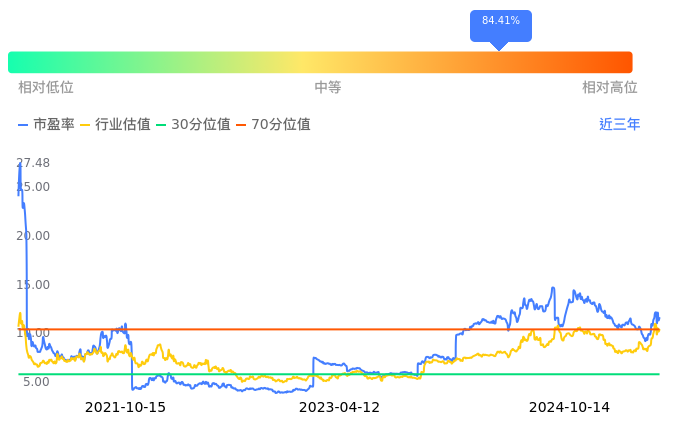Click the 84.41% percentile tooltip bubble
Screen dimensions: 686x442
(500, 22)
